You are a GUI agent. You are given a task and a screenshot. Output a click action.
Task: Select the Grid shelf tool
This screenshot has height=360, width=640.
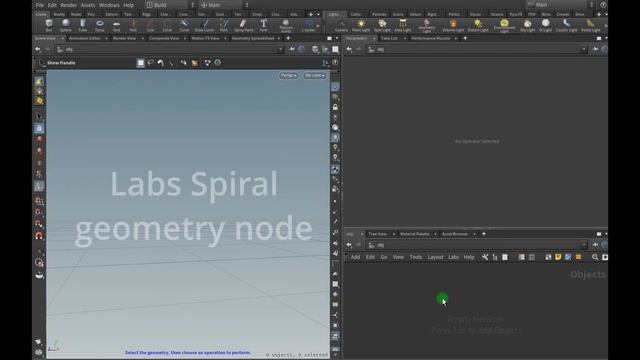(x=116, y=25)
